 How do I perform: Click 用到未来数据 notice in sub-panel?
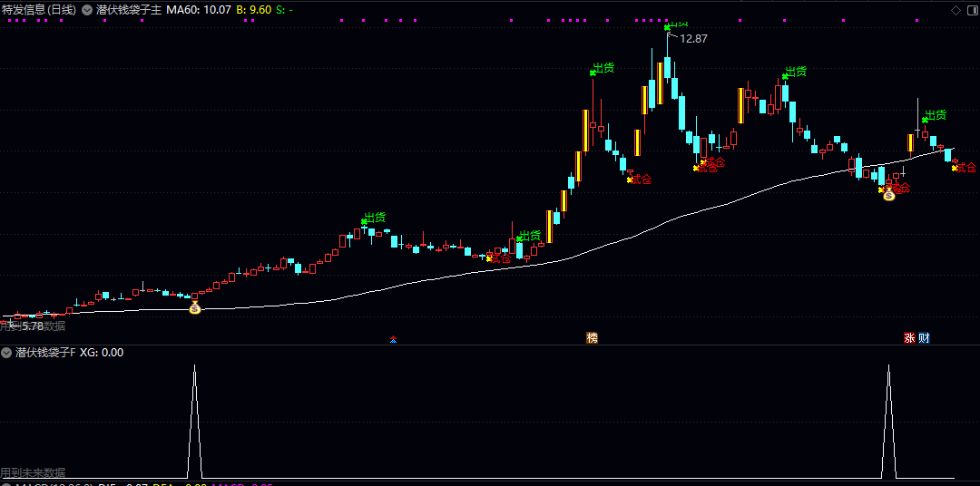pos(33,472)
